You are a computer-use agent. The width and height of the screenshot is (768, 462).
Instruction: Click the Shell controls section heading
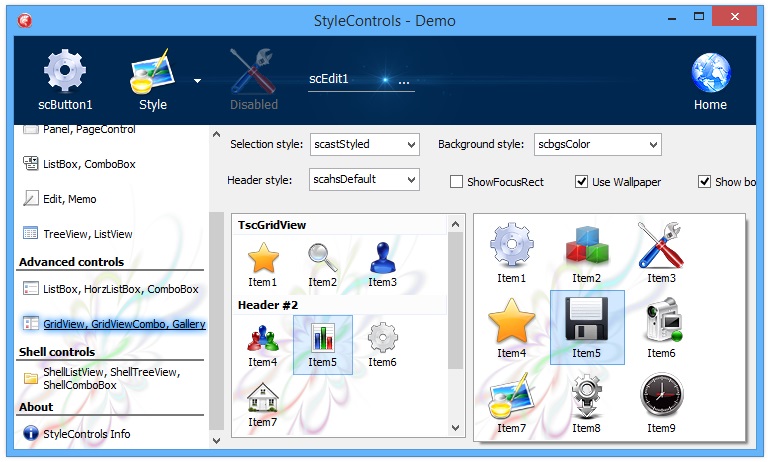click(x=57, y=352)
